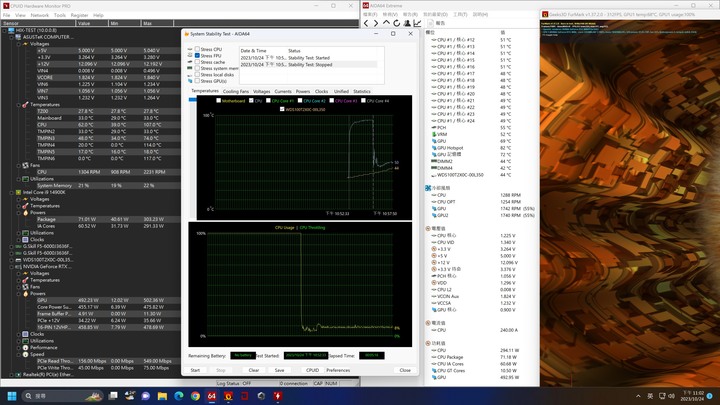Go forward in AIDA64 Extreme toolbar

pos(376,23)
